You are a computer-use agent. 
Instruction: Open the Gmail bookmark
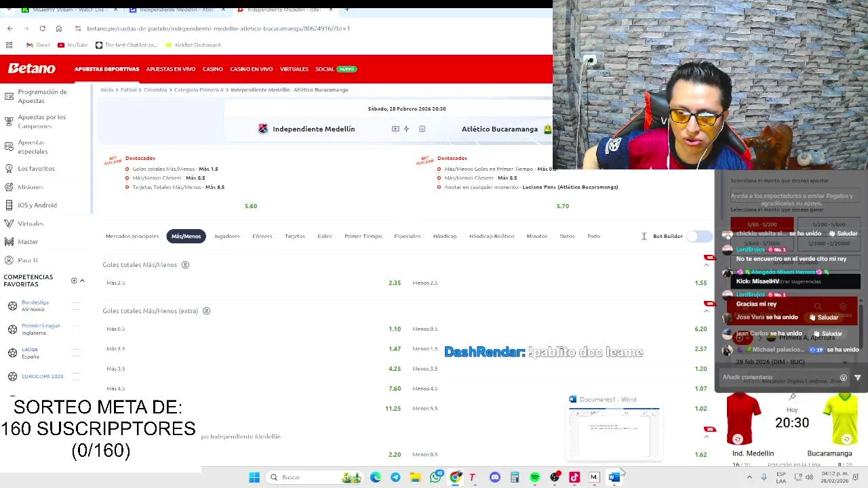tap(38, 45)
